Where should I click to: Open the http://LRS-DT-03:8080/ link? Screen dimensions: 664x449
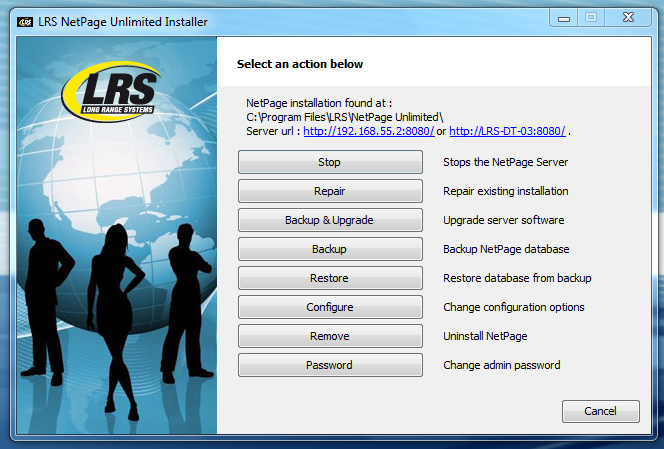point(507,131)
